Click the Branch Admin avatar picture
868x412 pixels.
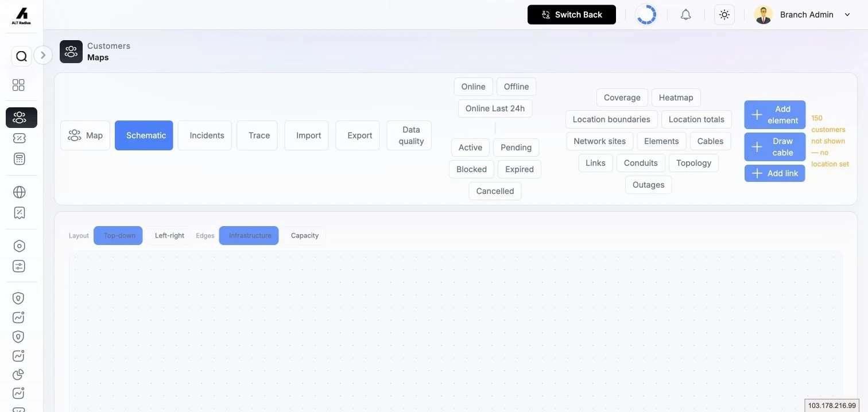[763, 15]
